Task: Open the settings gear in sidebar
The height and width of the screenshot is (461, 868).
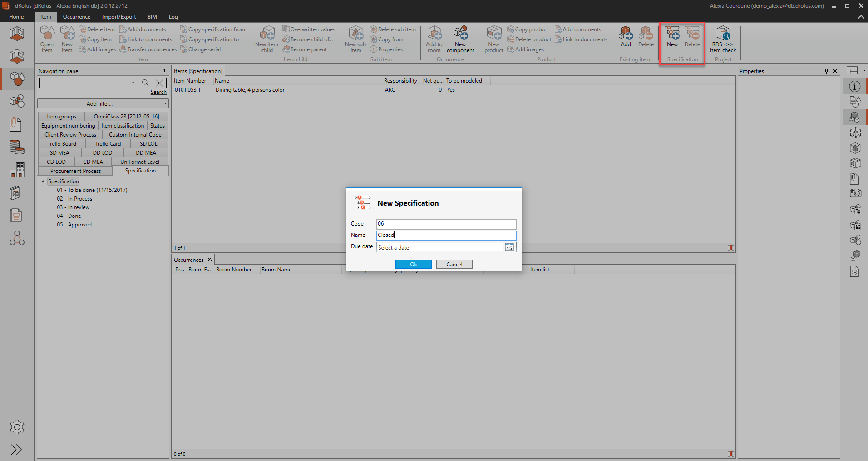Action: (17, 427)
